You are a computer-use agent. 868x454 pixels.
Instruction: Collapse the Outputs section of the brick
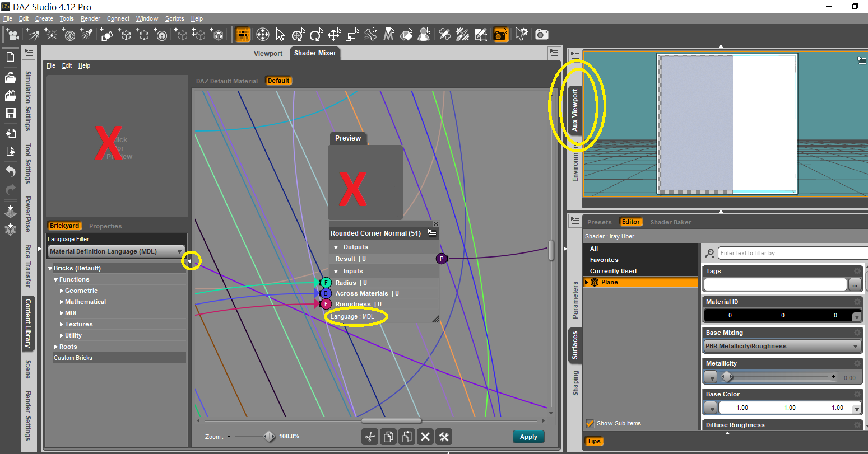point(336,247)
